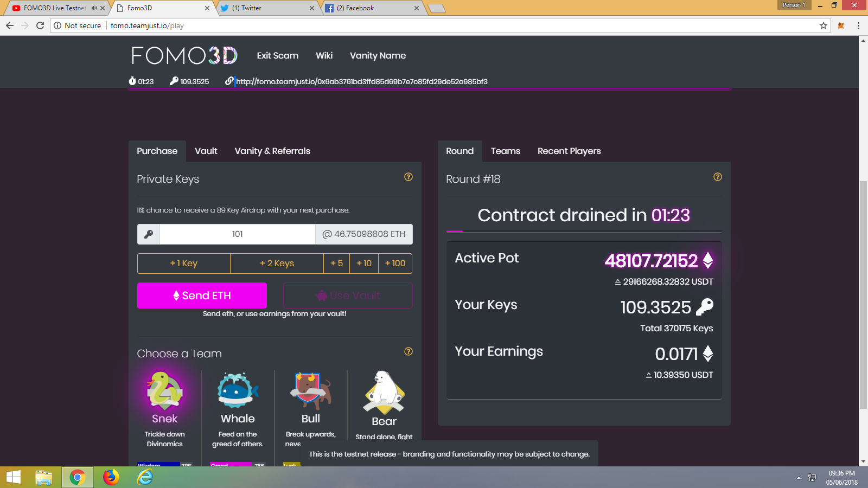Select the Round tab
The height and width of the screenshot is (488, 868).
(x=460, y=151)
